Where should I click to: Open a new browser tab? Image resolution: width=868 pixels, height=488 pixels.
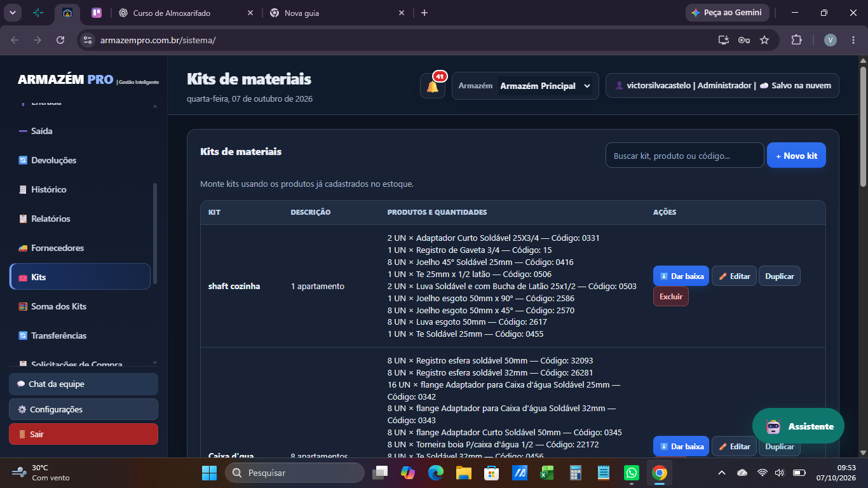point(424,13)
